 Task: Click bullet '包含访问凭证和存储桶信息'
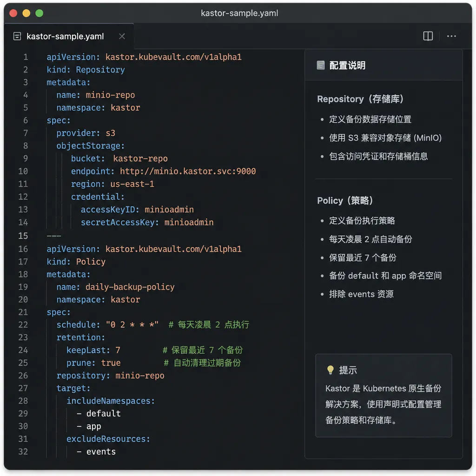pyautogui.click(x=378, y=156)
